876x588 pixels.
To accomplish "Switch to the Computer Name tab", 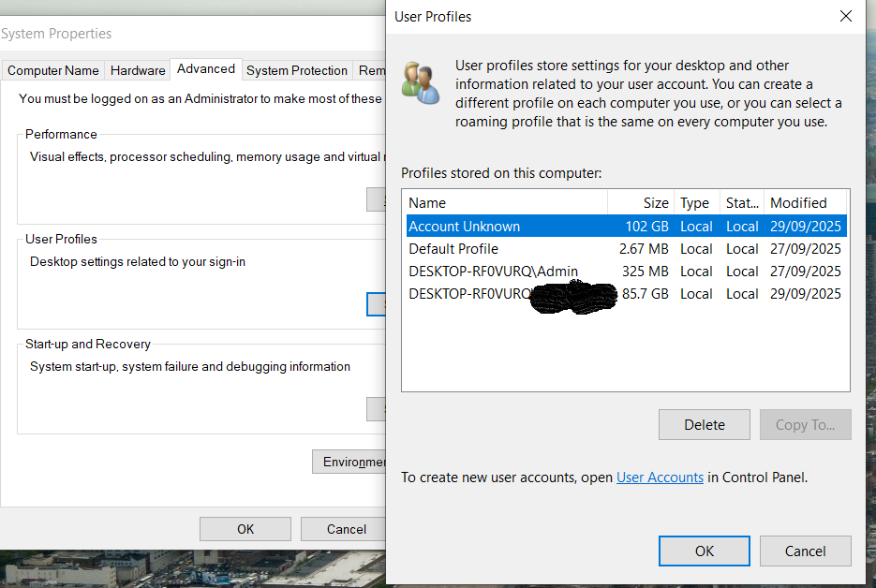I will (52, 69).
